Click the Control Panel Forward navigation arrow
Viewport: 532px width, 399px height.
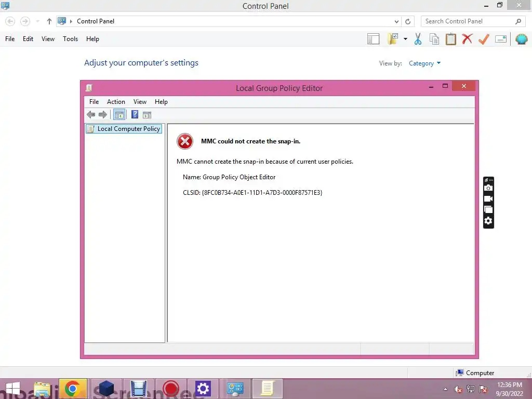point(25,21)
